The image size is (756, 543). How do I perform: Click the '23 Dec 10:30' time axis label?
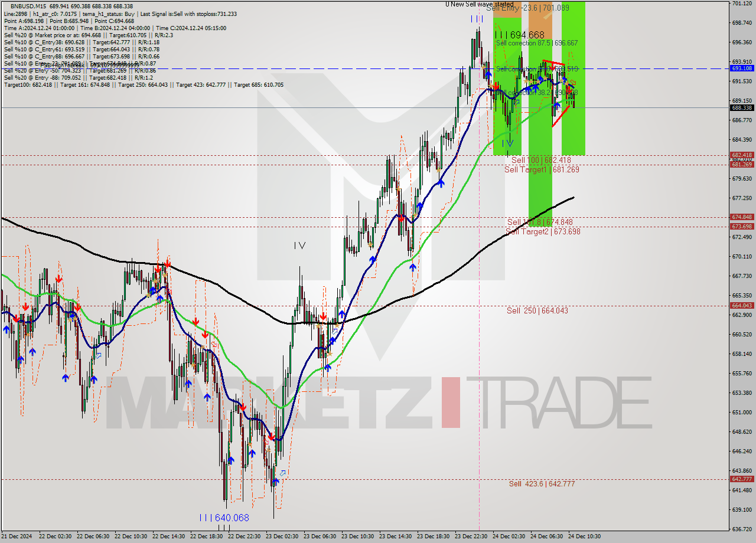pos(358,537)
